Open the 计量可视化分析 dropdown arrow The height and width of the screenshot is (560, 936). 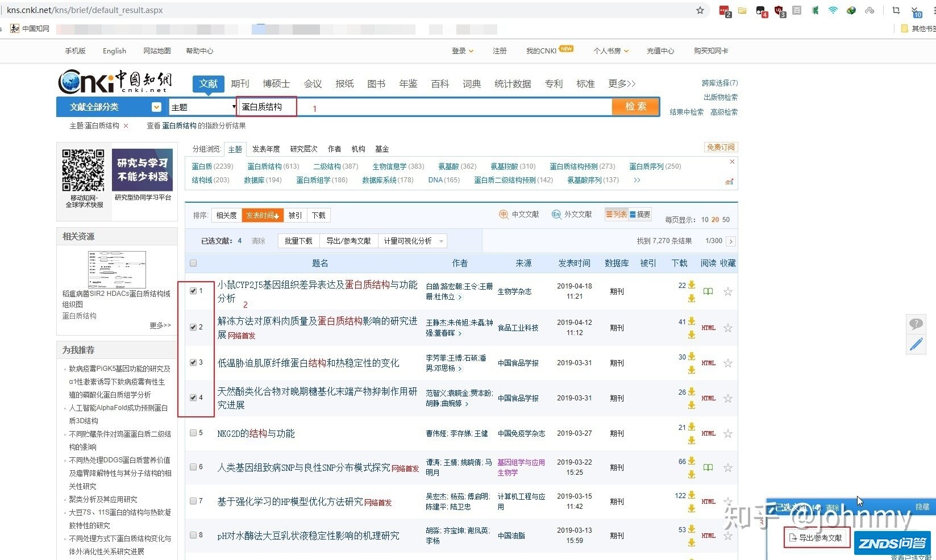click(x=442, y=241)
